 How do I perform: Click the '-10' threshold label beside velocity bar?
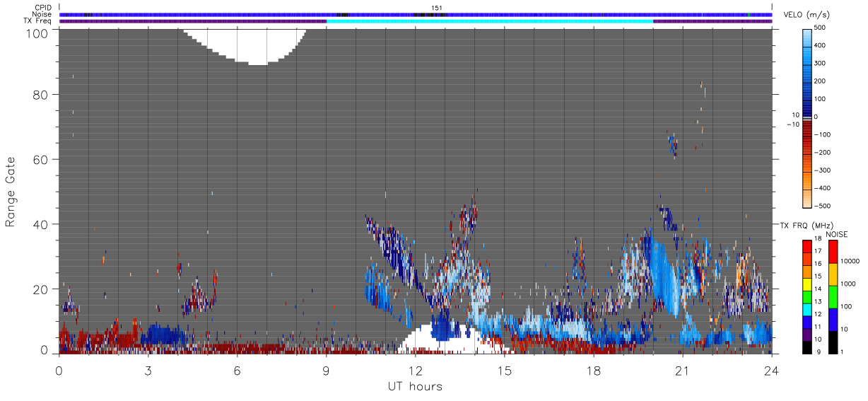792,124
